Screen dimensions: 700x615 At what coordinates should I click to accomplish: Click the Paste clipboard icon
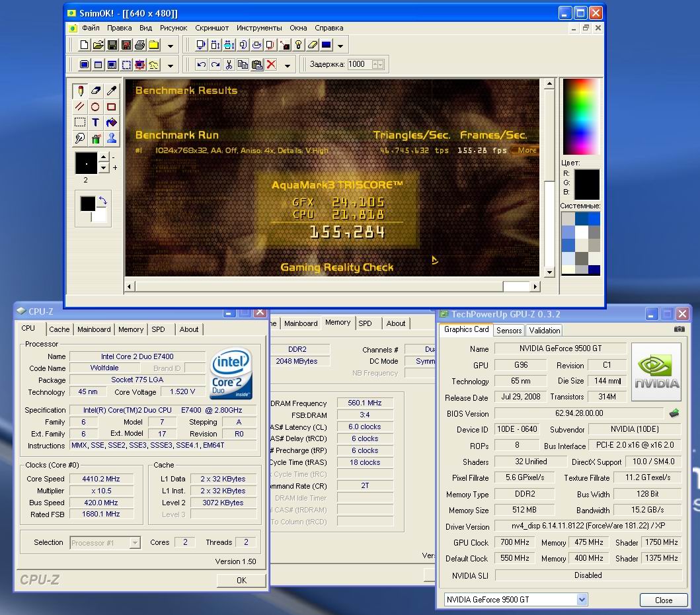coord(257,65)
